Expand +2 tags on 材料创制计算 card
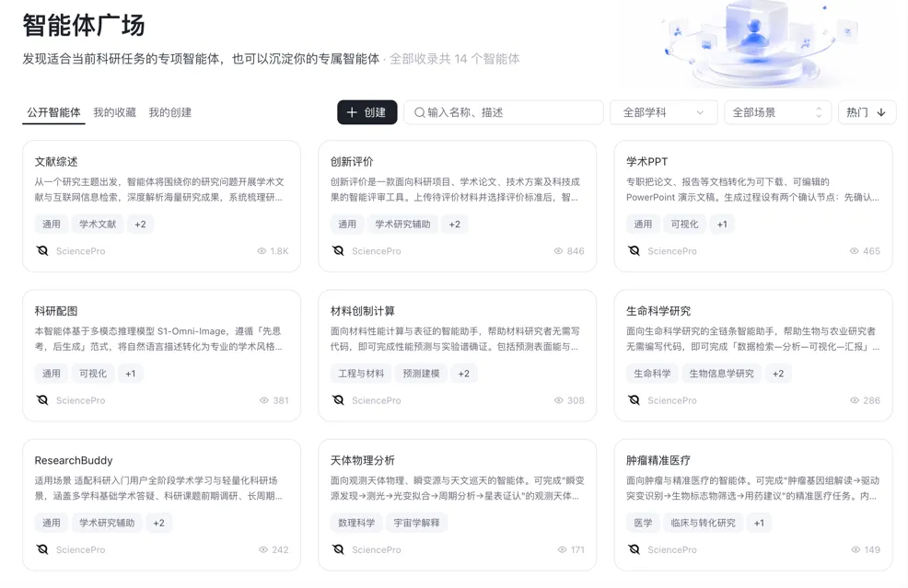Viewport: 908px width, 588px height. [464, 374]
